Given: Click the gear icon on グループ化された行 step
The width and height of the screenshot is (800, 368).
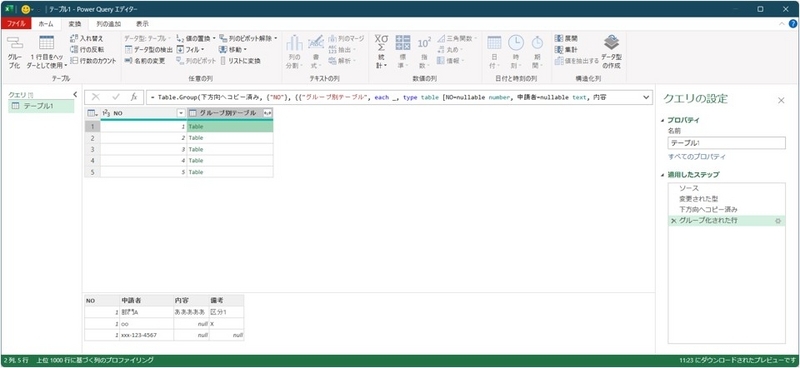Looking at the screenshot, I should click(x=778, y=221).
